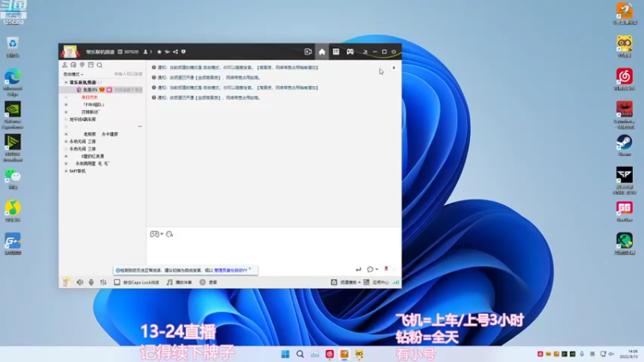Screen dimensions: 644x362
Task: Mute the speaker icon in bottom bar
Action: point(80,282)
